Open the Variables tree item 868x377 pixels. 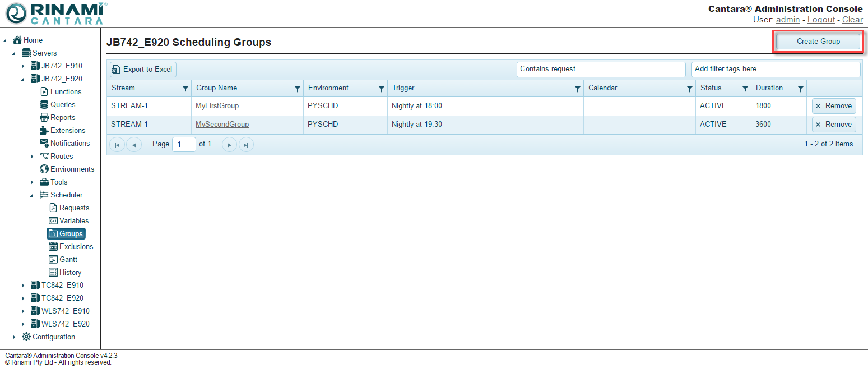click(74, 221)
